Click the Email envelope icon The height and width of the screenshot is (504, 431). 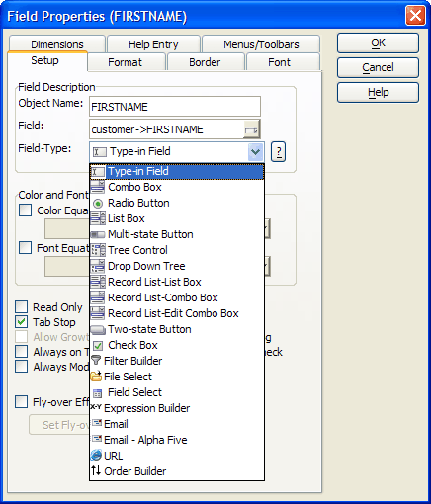(97, 423)
